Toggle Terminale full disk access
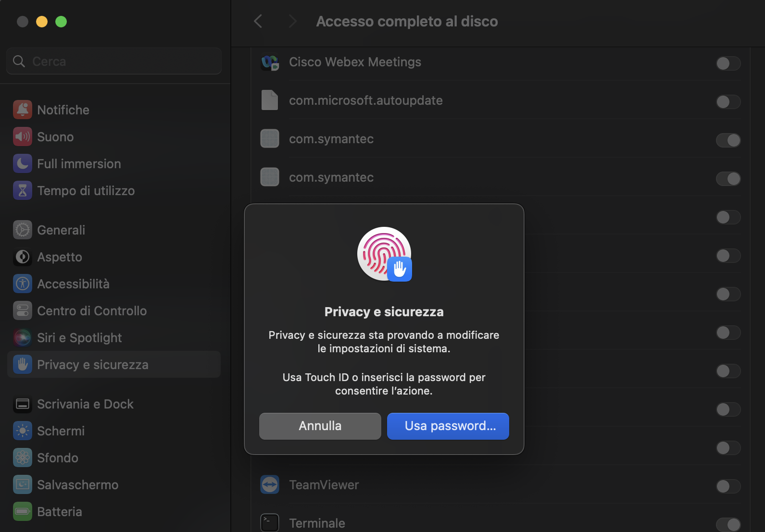 pyautogui.click(x=728, y=525)
